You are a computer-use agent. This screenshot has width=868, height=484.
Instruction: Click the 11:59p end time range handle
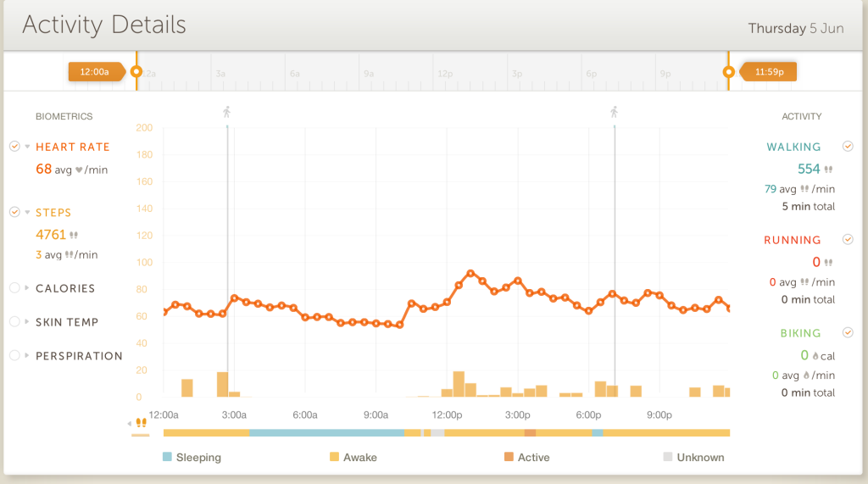click(x=728, y=71)
